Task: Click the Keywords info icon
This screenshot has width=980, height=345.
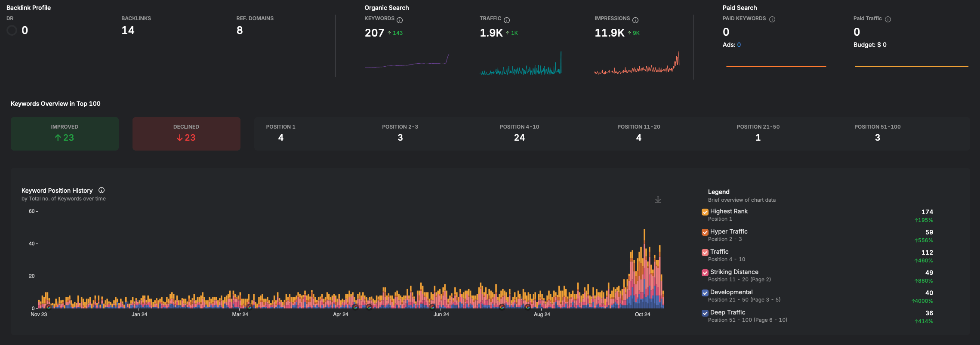Action: [400, 20]
